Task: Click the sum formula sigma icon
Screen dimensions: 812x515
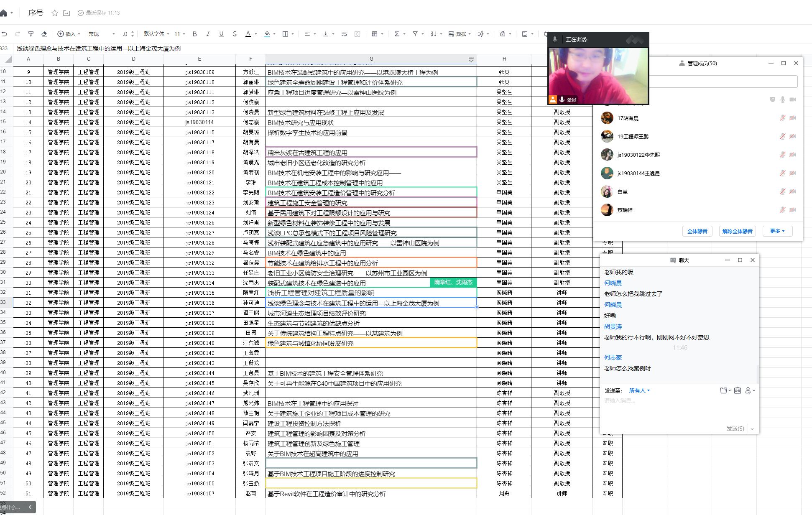Action: (x=397, y=34)
